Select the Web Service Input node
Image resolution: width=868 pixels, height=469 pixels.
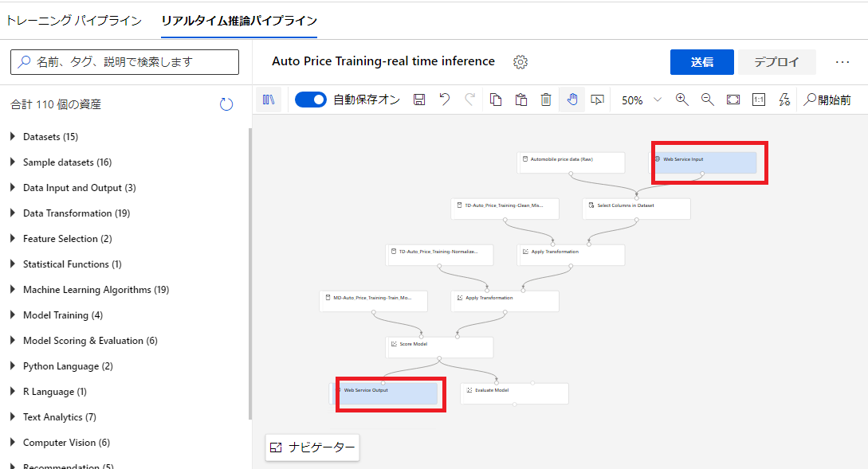[708, 160]
